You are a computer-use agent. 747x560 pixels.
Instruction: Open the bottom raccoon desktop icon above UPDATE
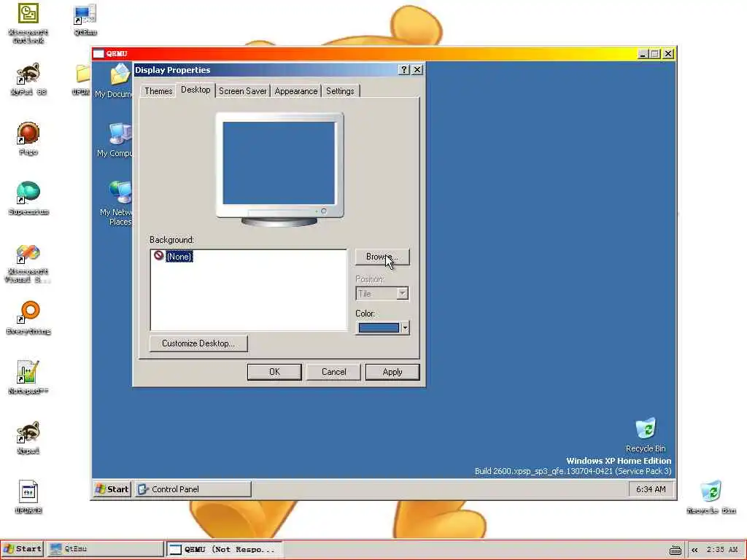click(28, 433)
